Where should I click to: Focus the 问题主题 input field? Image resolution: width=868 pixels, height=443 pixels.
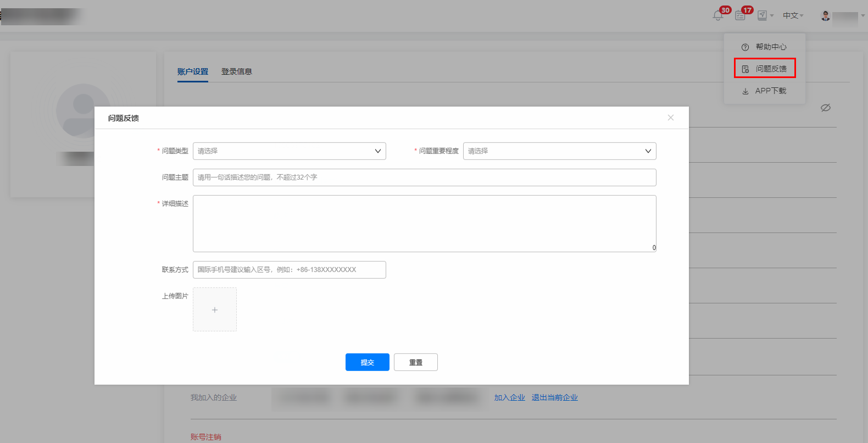point(425,178)
